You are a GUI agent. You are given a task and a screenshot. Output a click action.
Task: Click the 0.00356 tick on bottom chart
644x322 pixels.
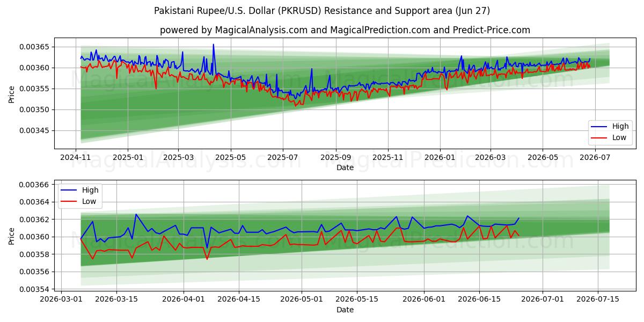[35, 272]
